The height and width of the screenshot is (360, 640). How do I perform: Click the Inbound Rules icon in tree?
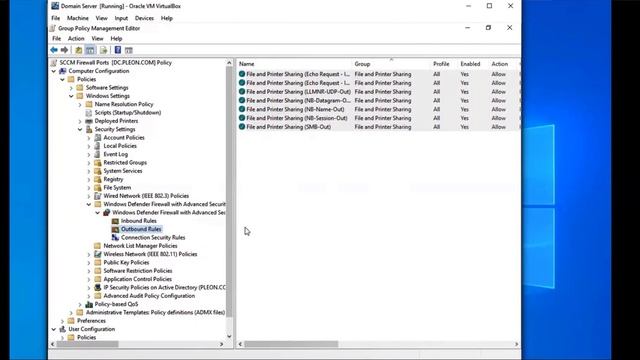(x=116, y=221)
